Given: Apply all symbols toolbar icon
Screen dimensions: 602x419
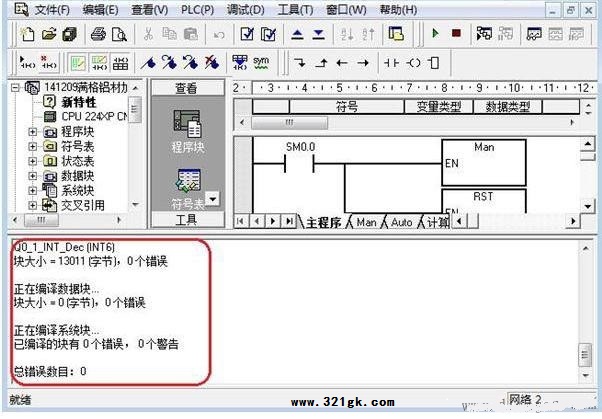Looking at the screenshot, I should pos(240,62).
